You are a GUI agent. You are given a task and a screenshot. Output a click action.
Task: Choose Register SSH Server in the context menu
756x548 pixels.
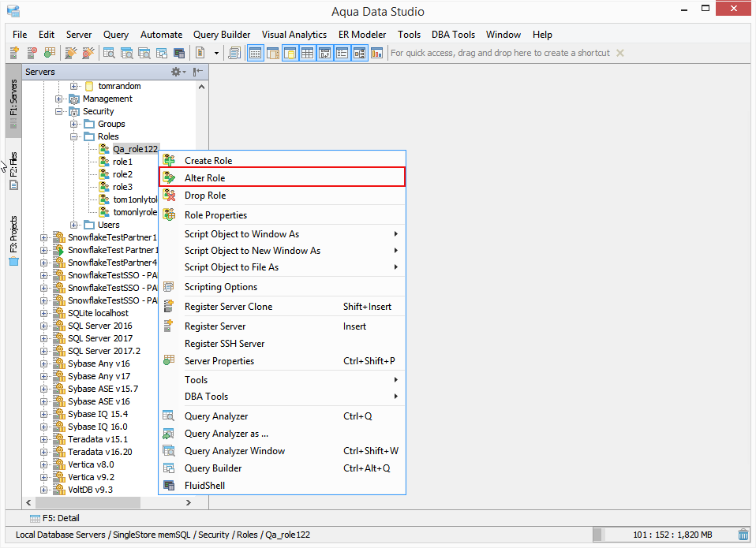[282, 344]
